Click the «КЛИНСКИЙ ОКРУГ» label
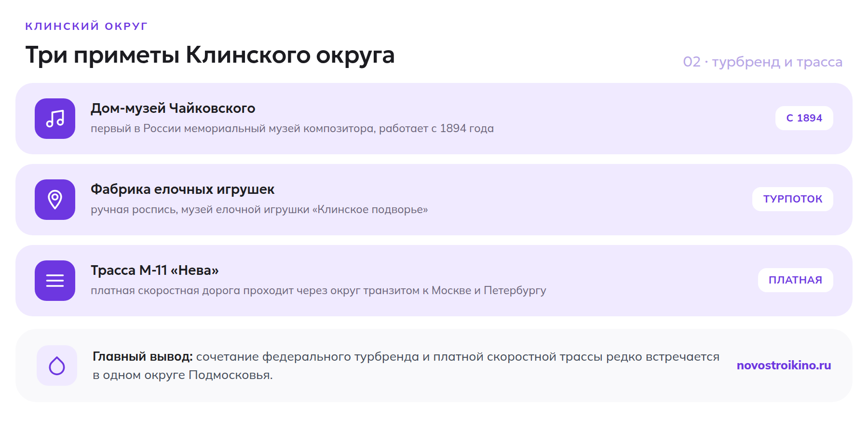This screenshot has height=433, width=868. click(86, 26)
